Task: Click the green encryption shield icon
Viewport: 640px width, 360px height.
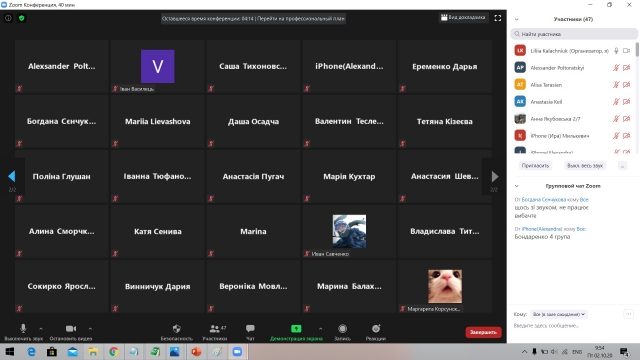Action: click(x=22, y=18)
